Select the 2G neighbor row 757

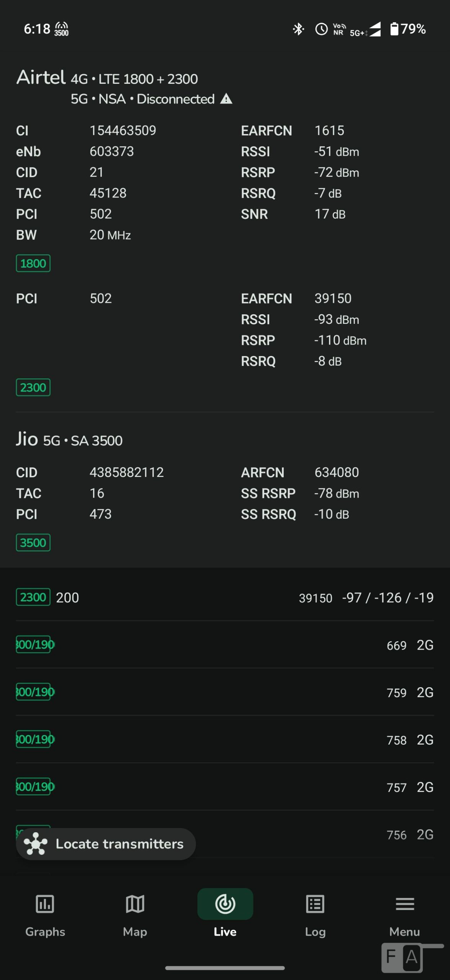coord(225,787)
